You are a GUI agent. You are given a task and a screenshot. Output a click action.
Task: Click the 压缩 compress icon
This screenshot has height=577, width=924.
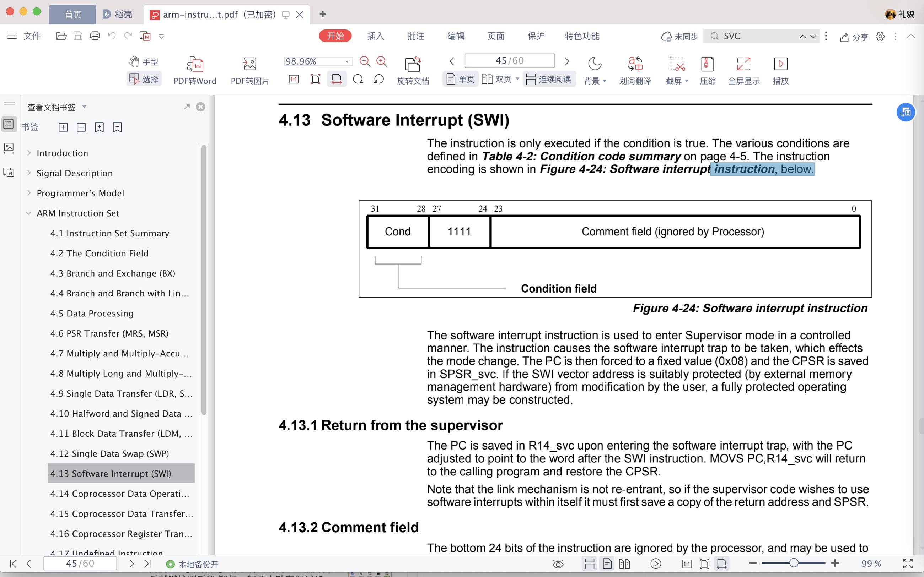point(708,65)
